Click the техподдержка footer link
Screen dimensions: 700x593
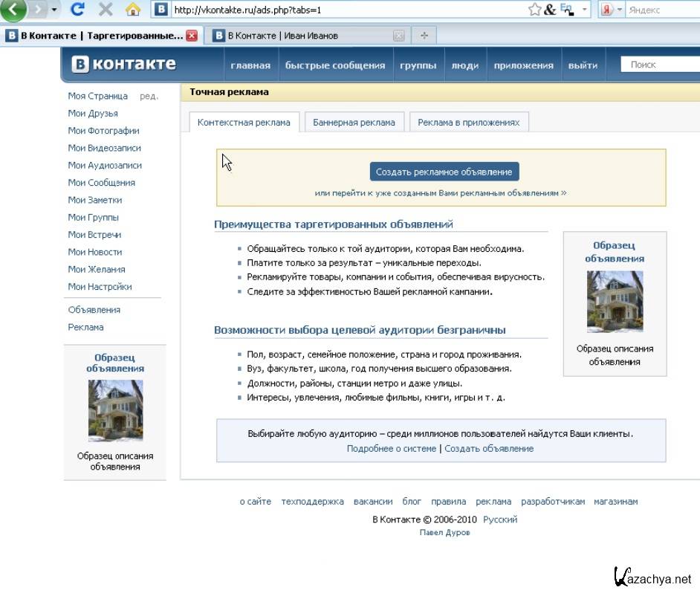312,502
